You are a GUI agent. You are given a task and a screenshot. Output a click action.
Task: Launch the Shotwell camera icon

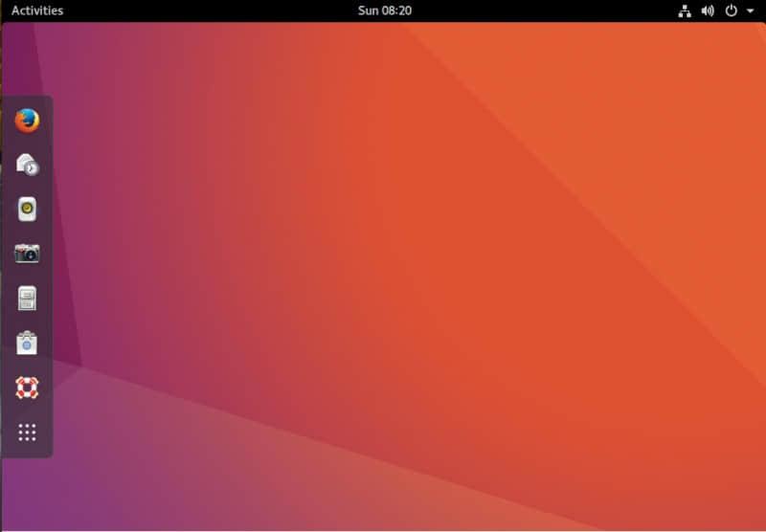pos(27,254)
